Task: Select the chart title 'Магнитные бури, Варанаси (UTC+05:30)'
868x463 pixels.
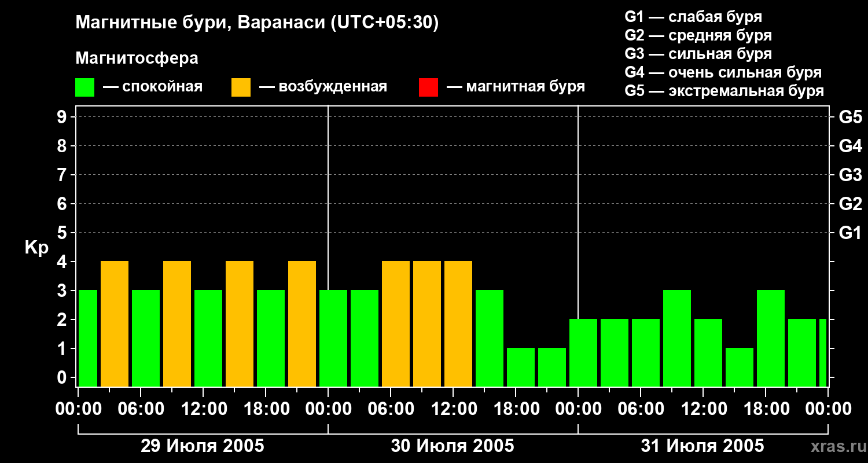Action: pos(257,23)
